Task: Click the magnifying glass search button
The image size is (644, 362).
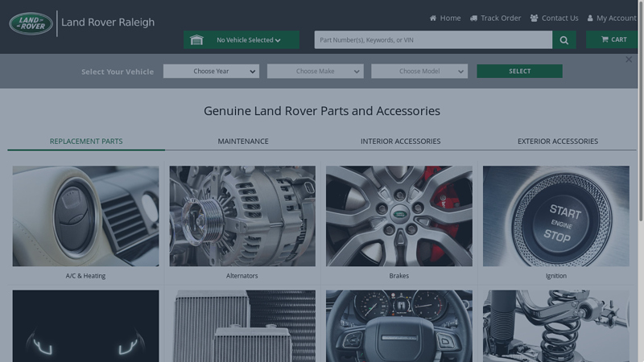Action: pyautogui.click(x=564, y=39)
